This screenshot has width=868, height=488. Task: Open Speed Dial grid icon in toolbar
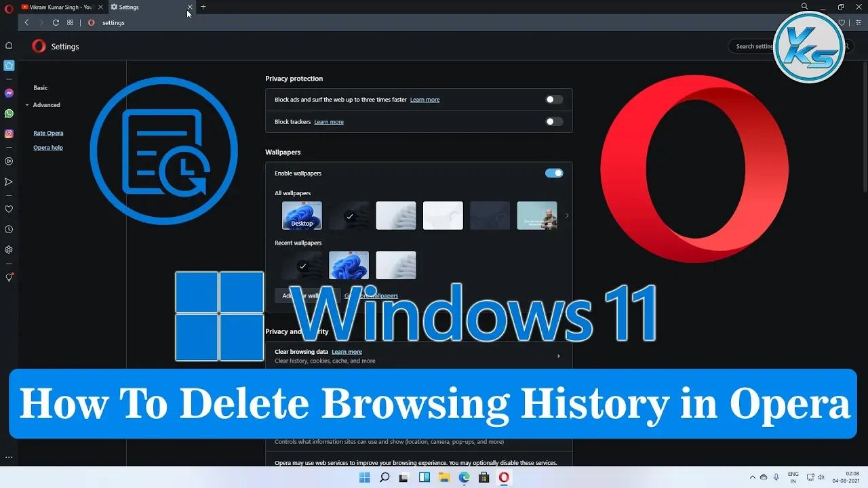(70, 22)
